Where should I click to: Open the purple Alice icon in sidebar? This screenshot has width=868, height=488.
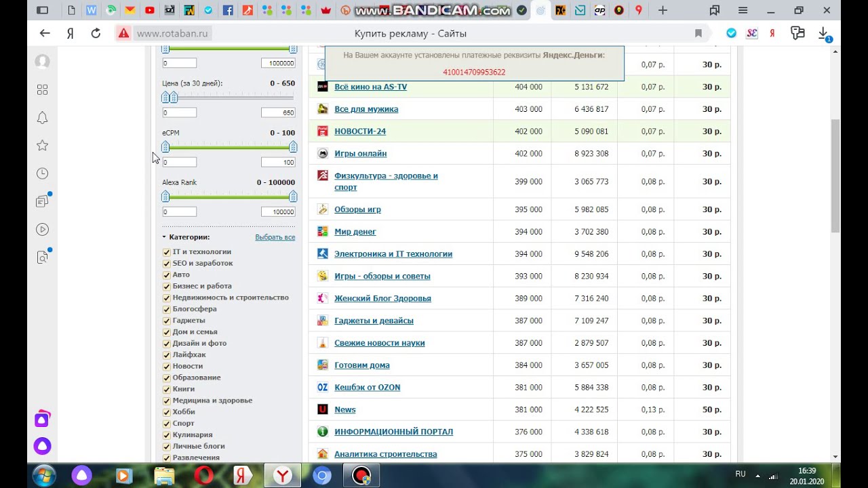[x=42, y=447]
